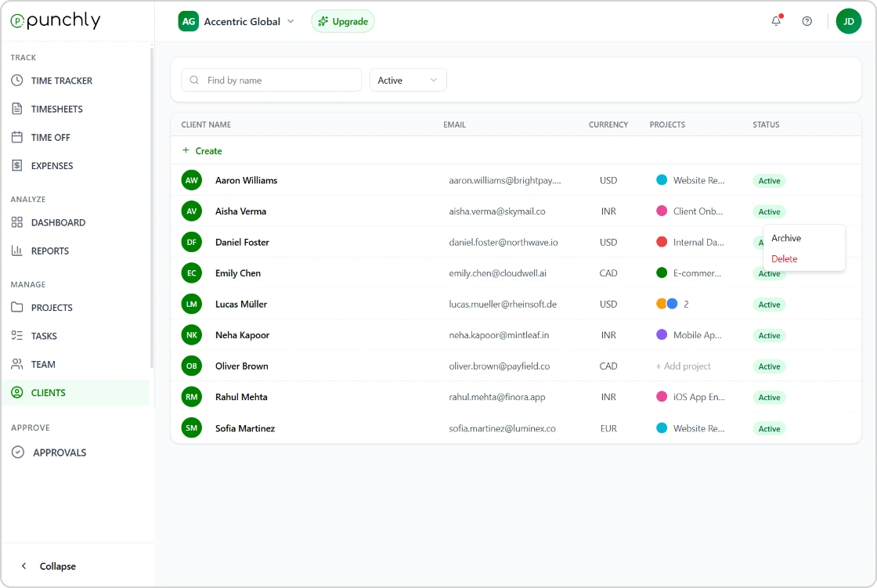
Task: Click the notifications bell icon
Action: pos(776,21)
